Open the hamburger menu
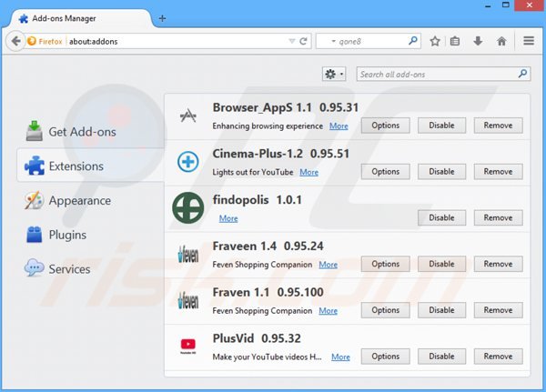 [529, 41]
